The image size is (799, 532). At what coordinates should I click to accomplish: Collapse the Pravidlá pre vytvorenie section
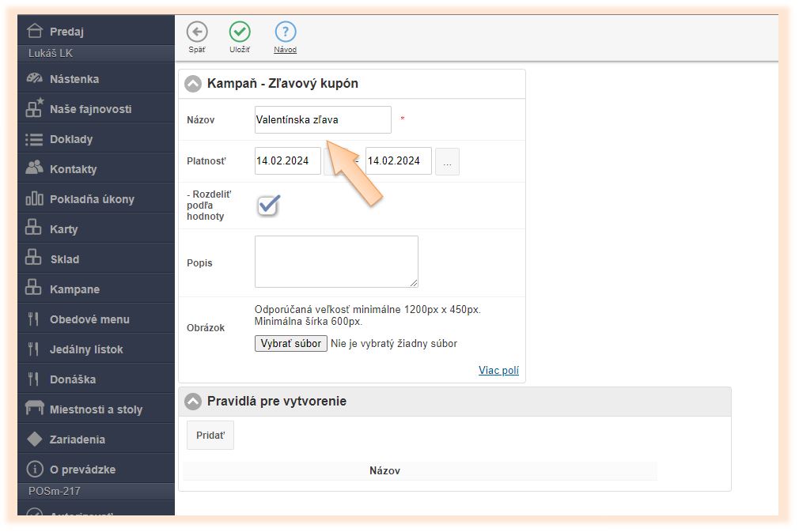(x=193, y=402)
